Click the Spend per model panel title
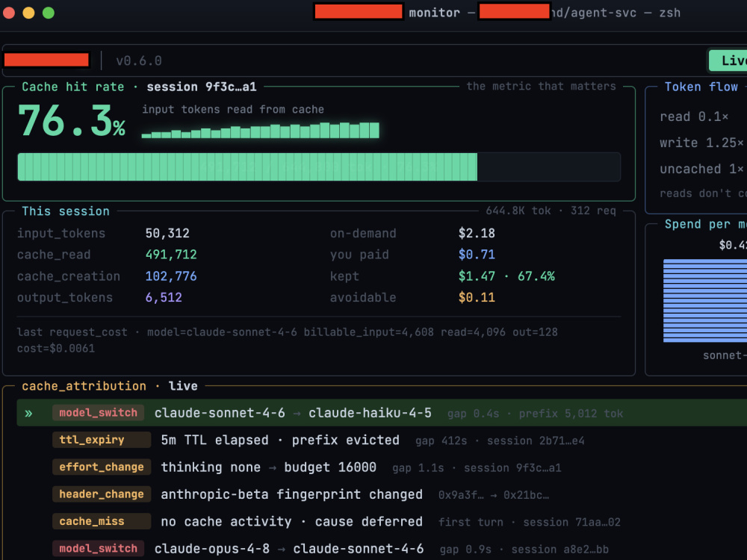747x560 pixels. (x=706, y=224)
